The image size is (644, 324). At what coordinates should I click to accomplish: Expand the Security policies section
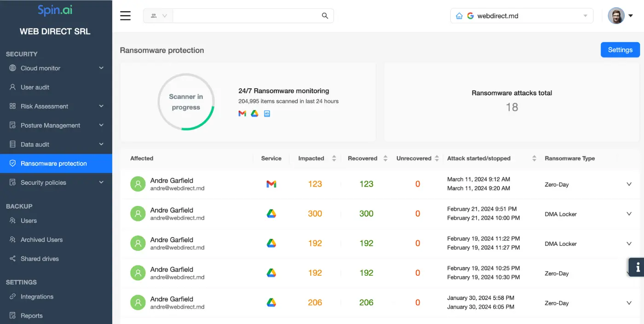point(101,182)
